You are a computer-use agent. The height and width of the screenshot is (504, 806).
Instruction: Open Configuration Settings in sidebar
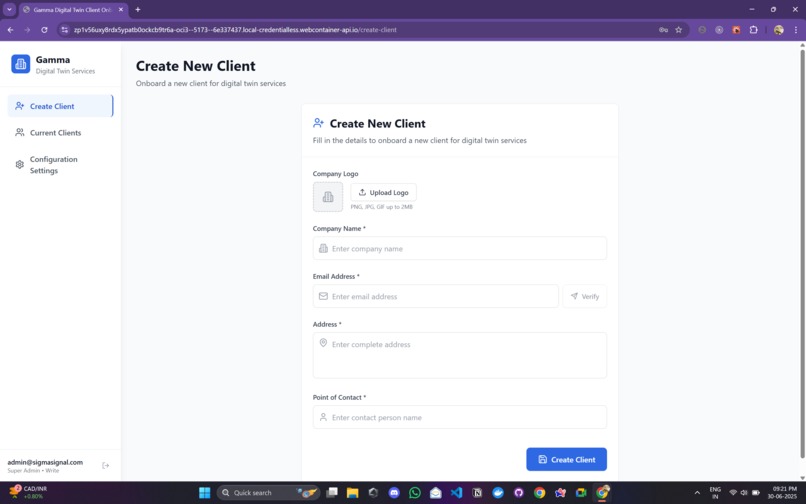pos(60,165)
